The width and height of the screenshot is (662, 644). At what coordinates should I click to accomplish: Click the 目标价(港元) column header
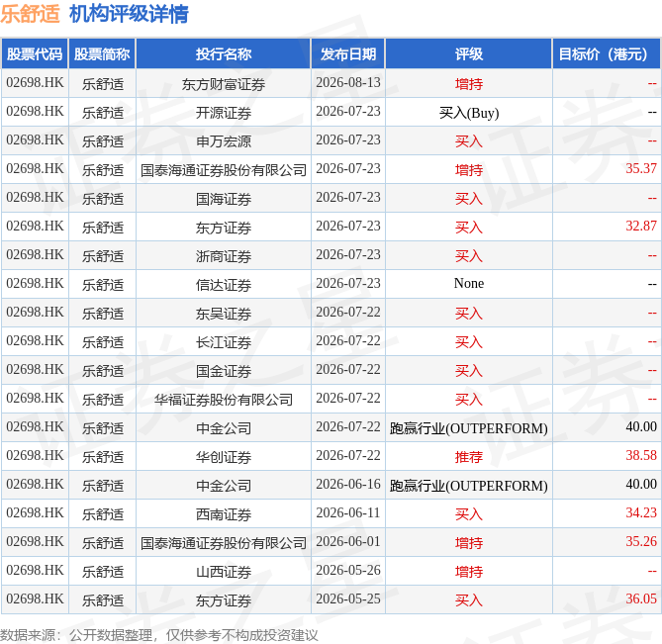607,54
